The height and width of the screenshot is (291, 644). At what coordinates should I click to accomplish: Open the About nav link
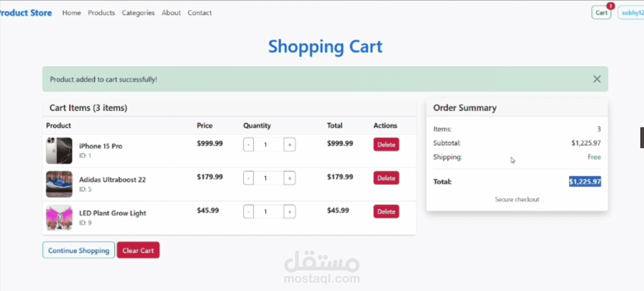point(171,13)
